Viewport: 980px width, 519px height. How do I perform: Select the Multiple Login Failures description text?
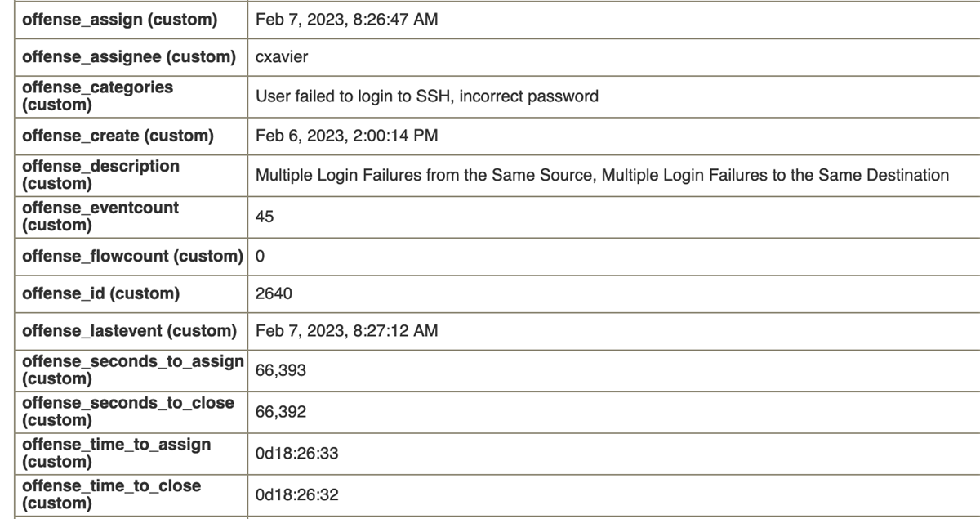point(602,175)
